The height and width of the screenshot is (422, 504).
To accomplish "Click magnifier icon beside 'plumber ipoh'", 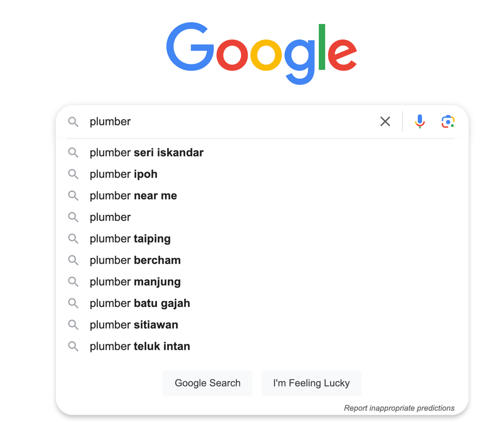I will 73,174.
